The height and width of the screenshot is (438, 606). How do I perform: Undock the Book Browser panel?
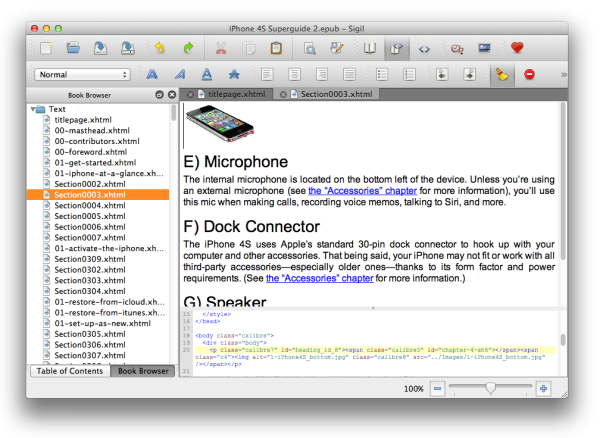159,95
